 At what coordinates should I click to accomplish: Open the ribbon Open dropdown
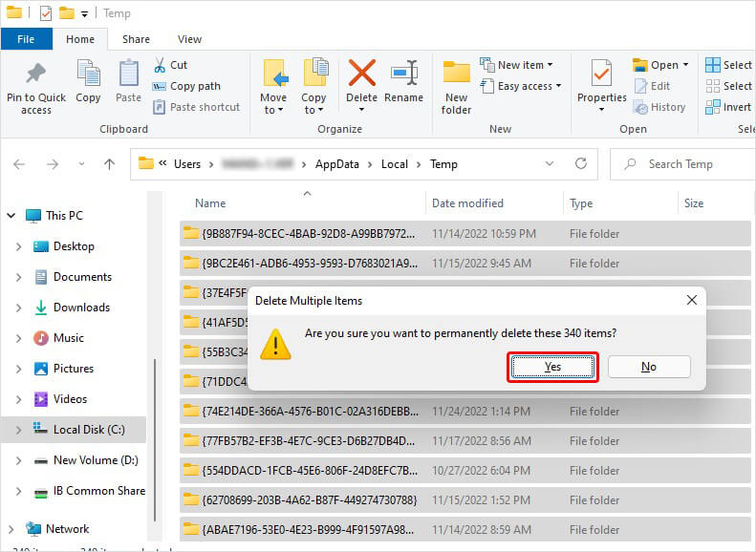pyautogui.click(x=685, y=65)
